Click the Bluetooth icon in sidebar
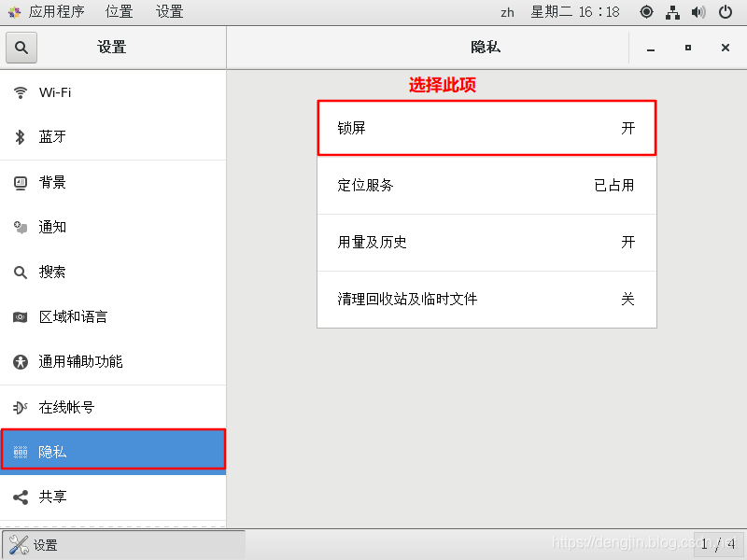 coord(20,137)
